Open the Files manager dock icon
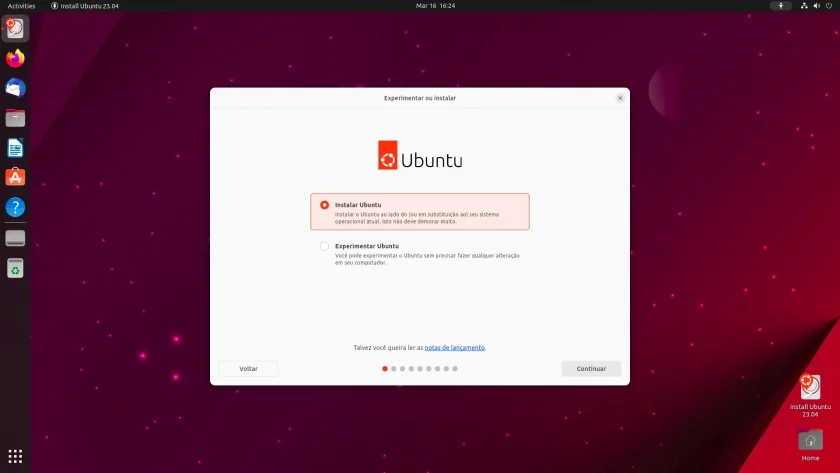The image size is (840, 473). (x=15, y=118)
